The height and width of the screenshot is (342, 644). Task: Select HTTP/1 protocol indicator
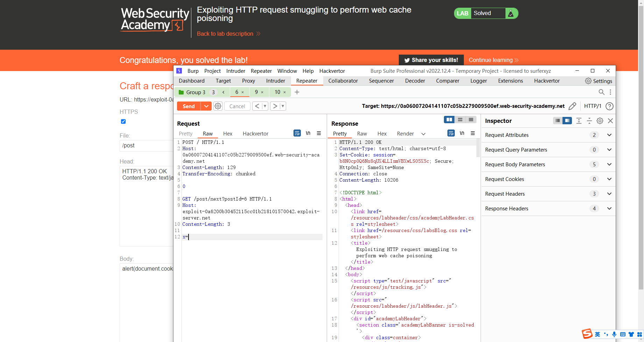(593, 106)
